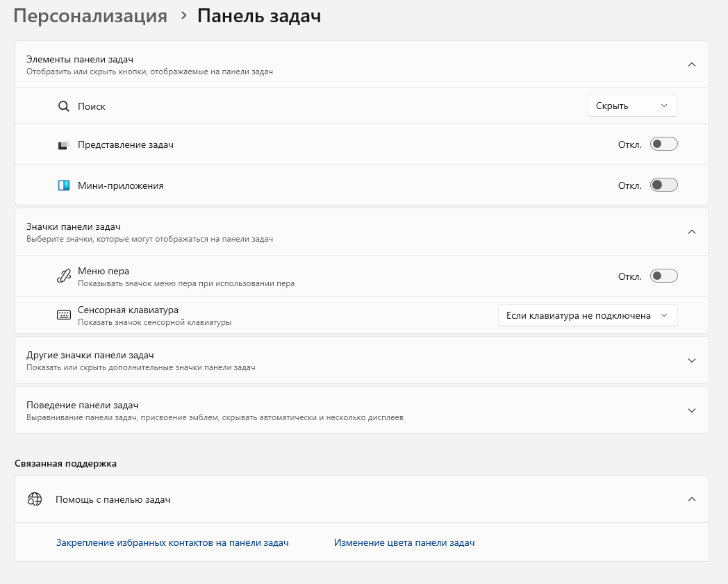Click the Откл. label beside Представление задач
This screenshot has width=728, height=584.
629,145
